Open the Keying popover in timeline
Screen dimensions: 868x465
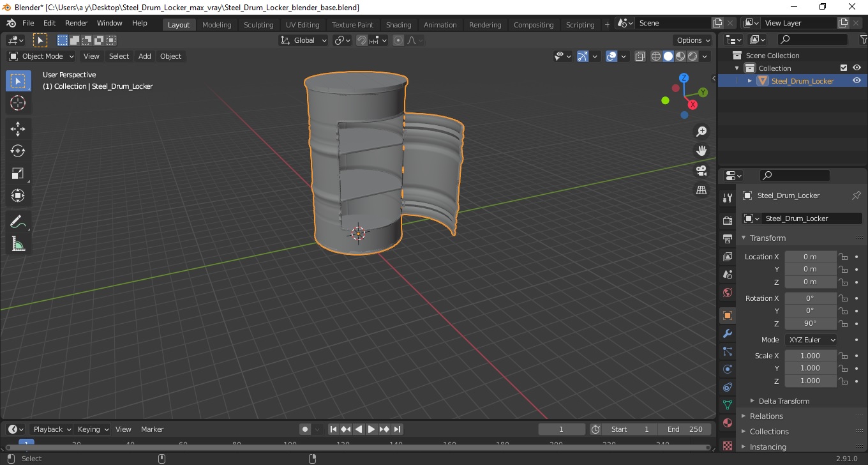pos(93,429)
